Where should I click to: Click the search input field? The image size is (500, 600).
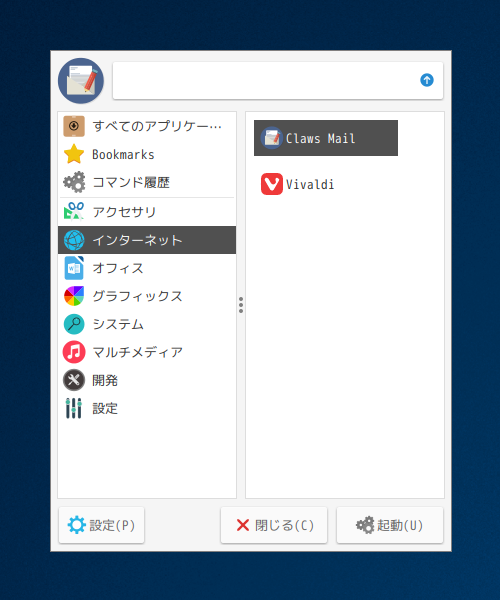[x=278, y=80]
